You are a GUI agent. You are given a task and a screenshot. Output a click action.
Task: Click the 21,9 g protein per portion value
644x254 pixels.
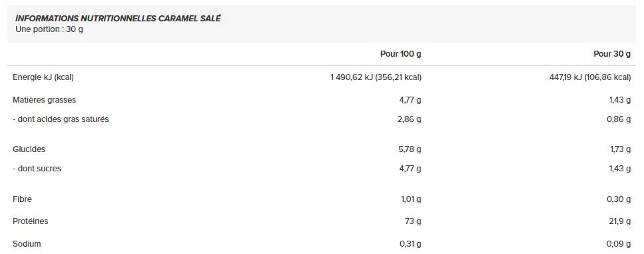[620, 221]
